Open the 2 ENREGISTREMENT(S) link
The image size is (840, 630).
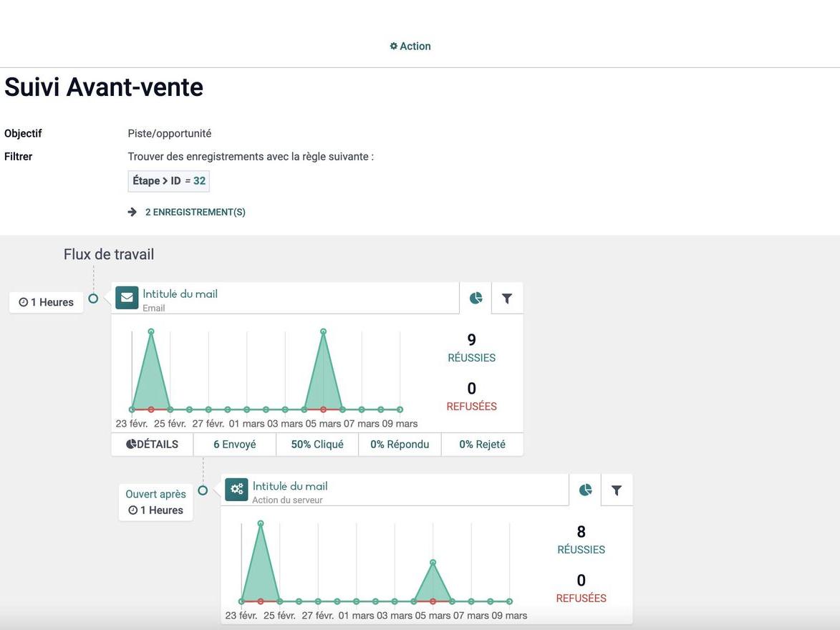[x=195, y=210]
